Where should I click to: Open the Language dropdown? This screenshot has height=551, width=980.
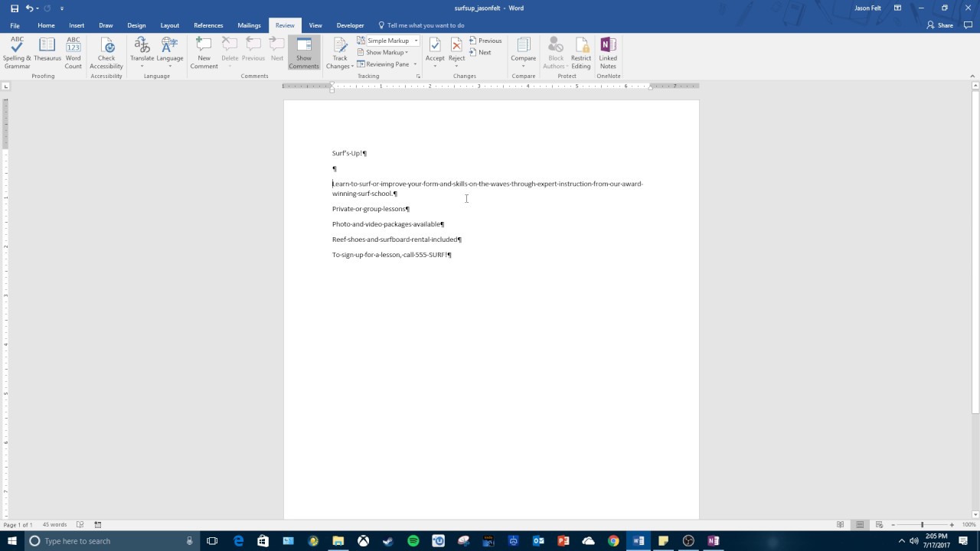tap(170, 53)
